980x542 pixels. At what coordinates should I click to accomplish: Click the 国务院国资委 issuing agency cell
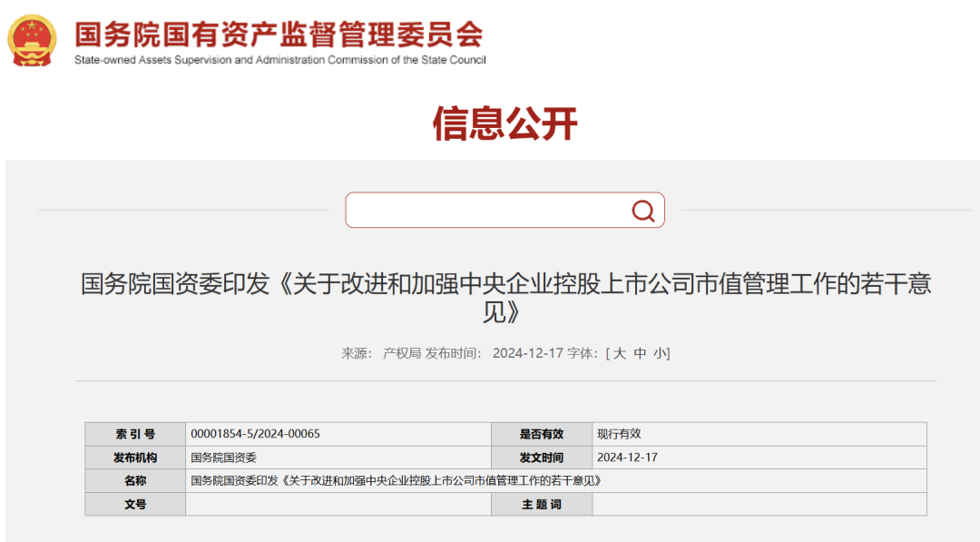pos(223,458)
